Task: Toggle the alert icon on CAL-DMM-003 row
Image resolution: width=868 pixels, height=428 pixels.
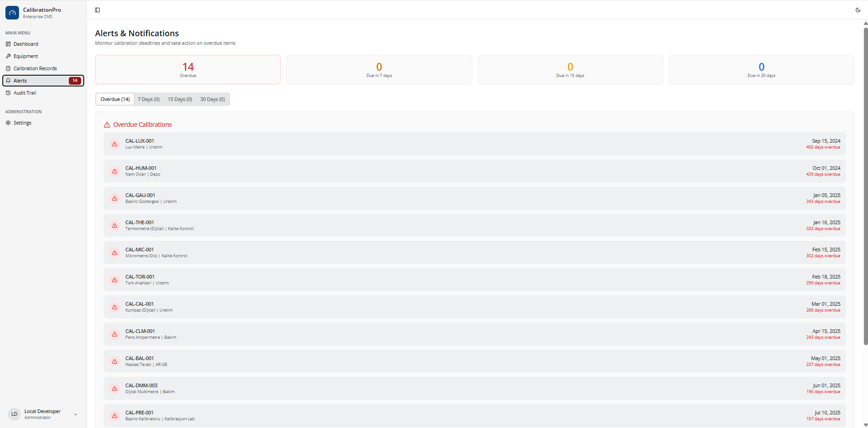Action: coord(114,388)
